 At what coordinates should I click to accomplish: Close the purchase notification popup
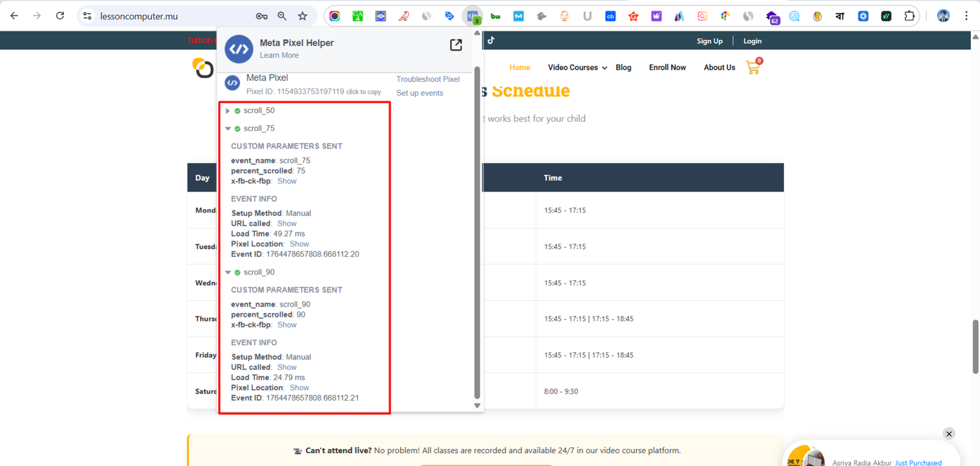[949, 434]
